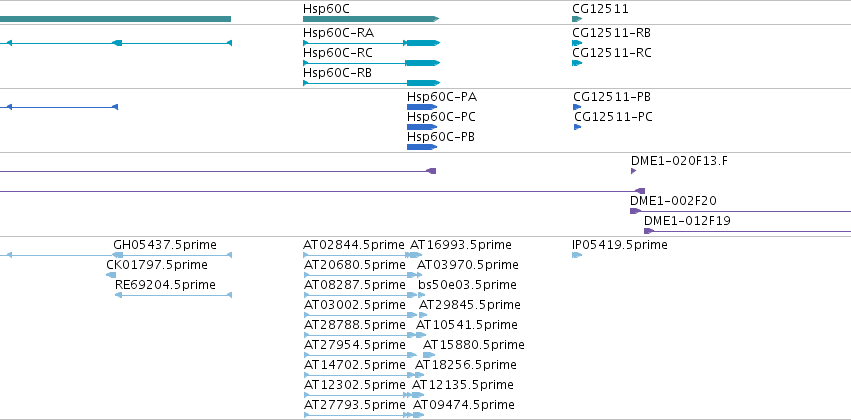851x420 pixels.
Task: Click the DME1-020F13.F feature label
Action: [679, 161]
